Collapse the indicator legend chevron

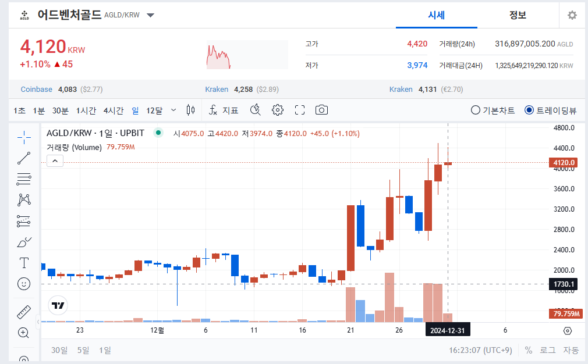(55, 161)
